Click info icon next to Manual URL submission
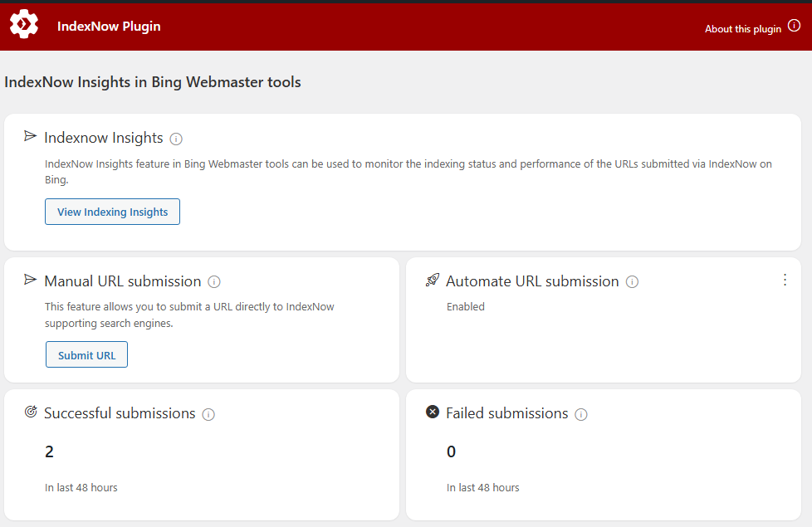812x527 pixels. [214, 281]
